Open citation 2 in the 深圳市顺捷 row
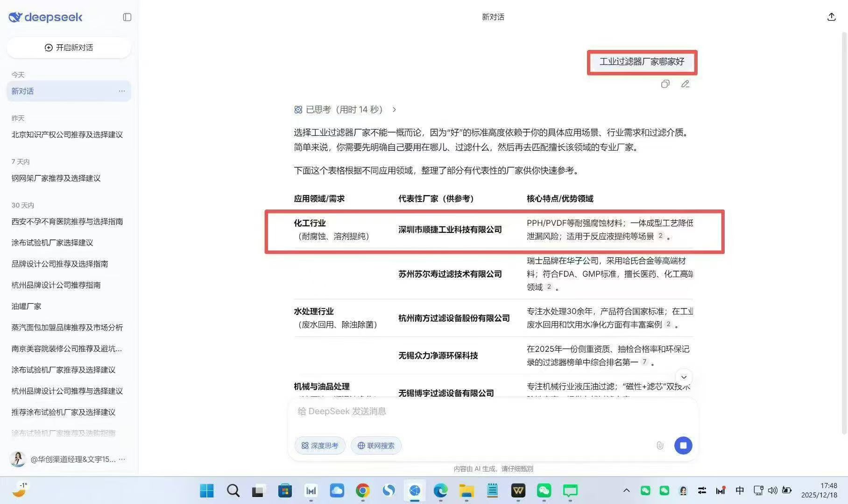The image size is (848, 504). (660, 236)
